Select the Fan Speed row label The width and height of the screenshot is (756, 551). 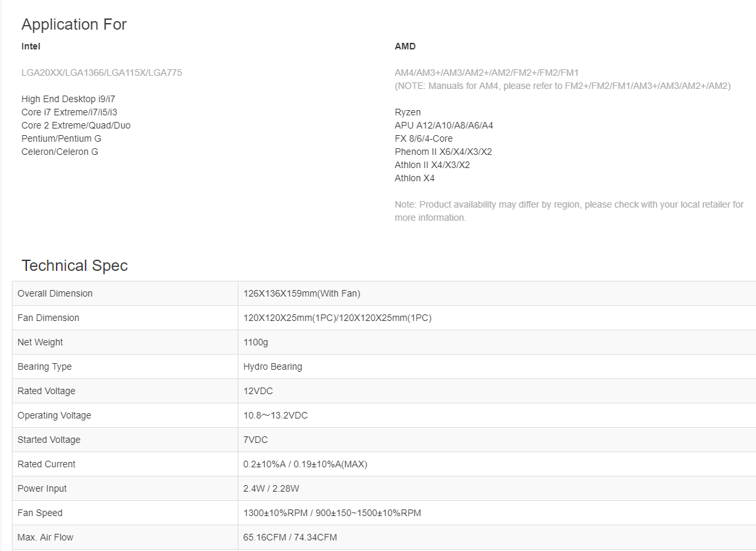40,513
